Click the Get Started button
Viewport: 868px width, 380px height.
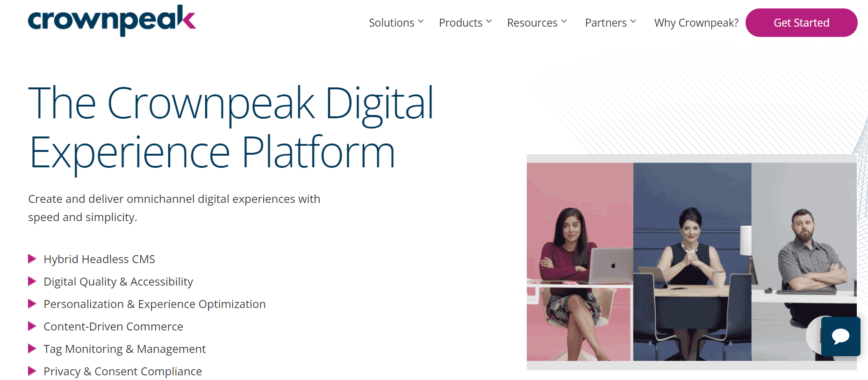coord(801,22)
